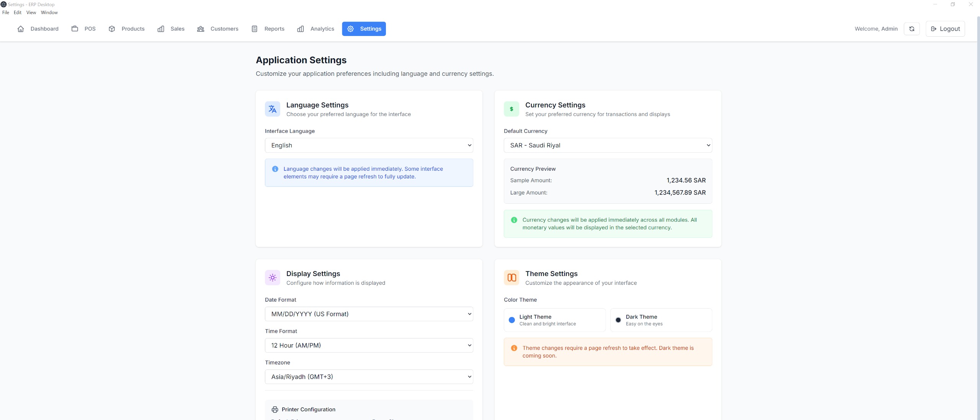Click the refresh icon beside Welcome, Admin
Viewport: 980px width, 420px height.
tap(911, 29)
